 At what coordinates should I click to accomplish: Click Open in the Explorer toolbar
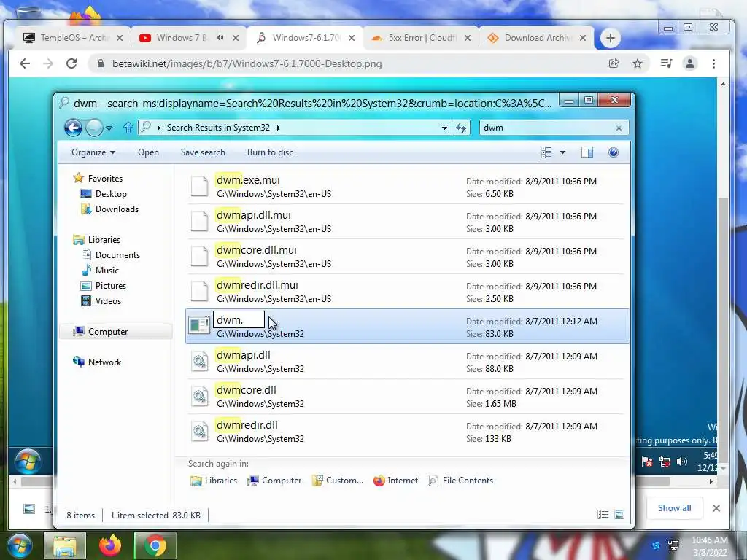pyautogui.click(x=148, y=152)
